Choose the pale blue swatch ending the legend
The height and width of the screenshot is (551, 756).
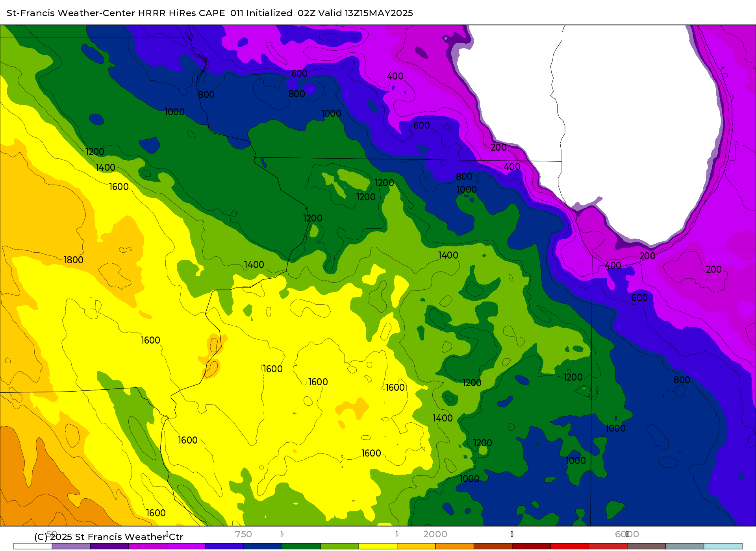[x=723, y=546]
